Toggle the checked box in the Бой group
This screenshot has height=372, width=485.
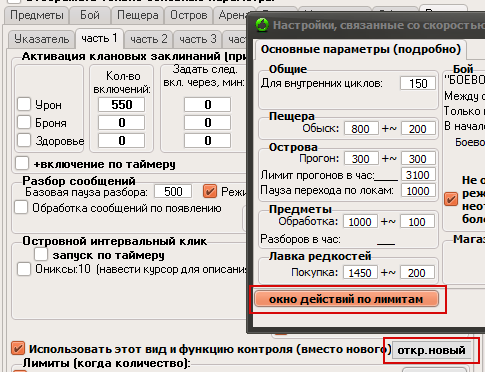[x=451, y=199]
